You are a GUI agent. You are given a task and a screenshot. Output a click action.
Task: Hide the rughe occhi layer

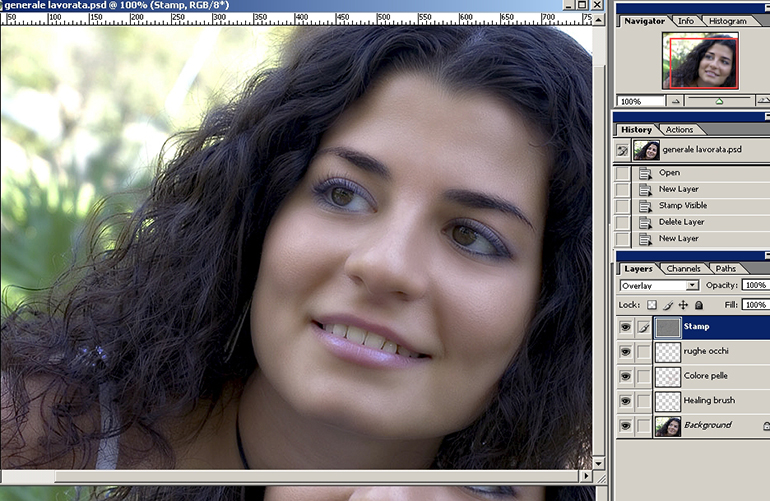pos(625,352)
